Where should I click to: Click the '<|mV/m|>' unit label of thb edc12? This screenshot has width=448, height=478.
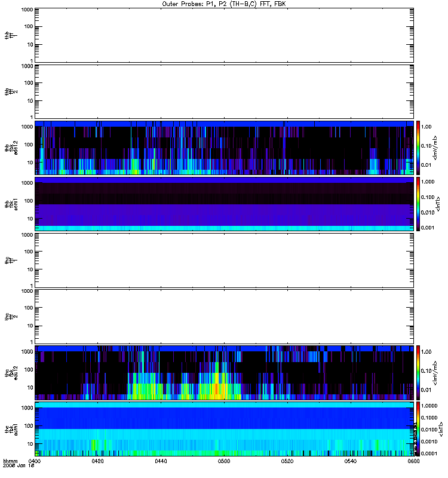tap(435, 148)
